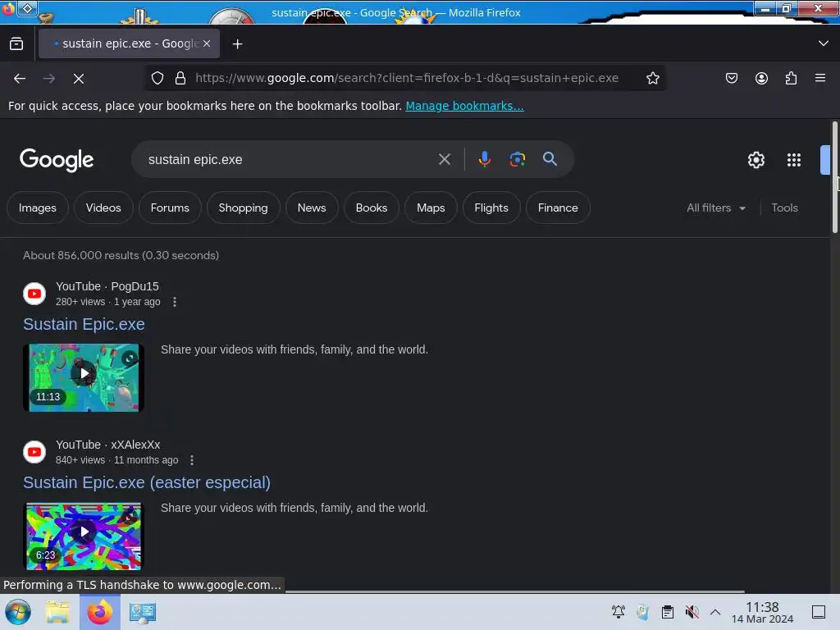Viewport: 840px width, 630px height.
Task: Start voice search with the microphone
Action: 484,159
